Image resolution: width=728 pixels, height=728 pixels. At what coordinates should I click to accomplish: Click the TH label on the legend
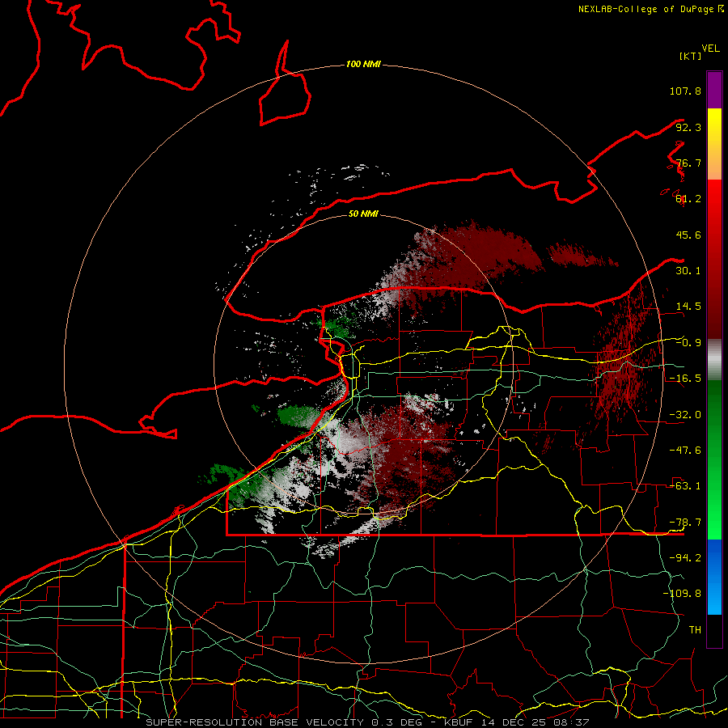click(695, 630)
